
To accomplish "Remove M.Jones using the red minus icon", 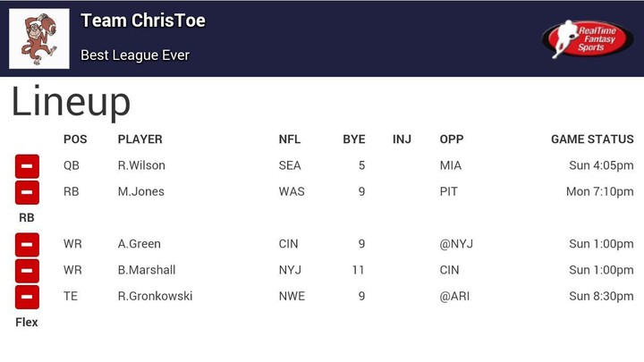I will [x=27, y=192].
